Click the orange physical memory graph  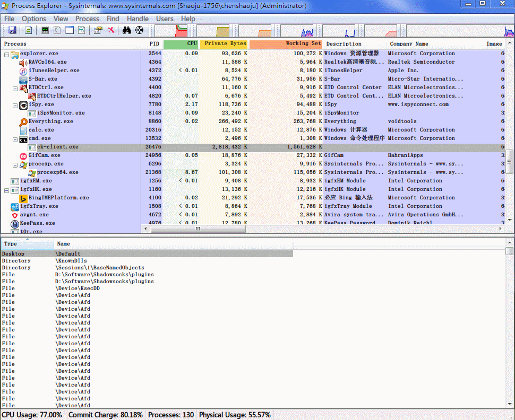click(x=255, y=31)
